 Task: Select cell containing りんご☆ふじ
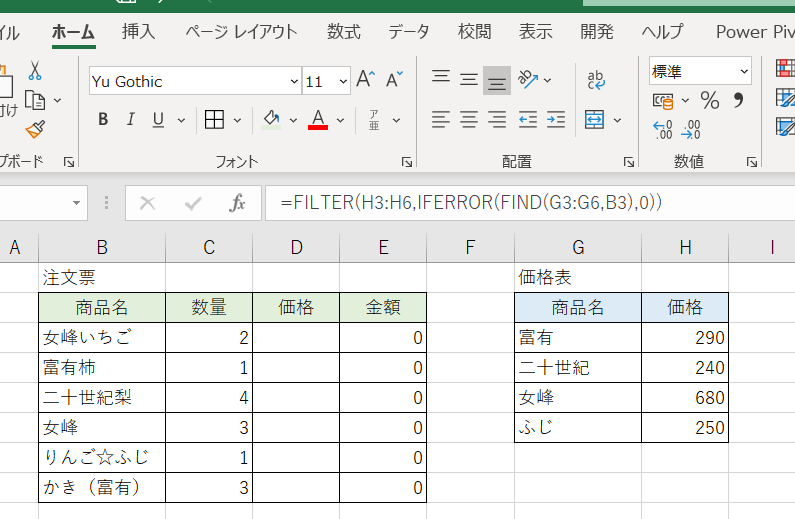click(x=102, y=457)
